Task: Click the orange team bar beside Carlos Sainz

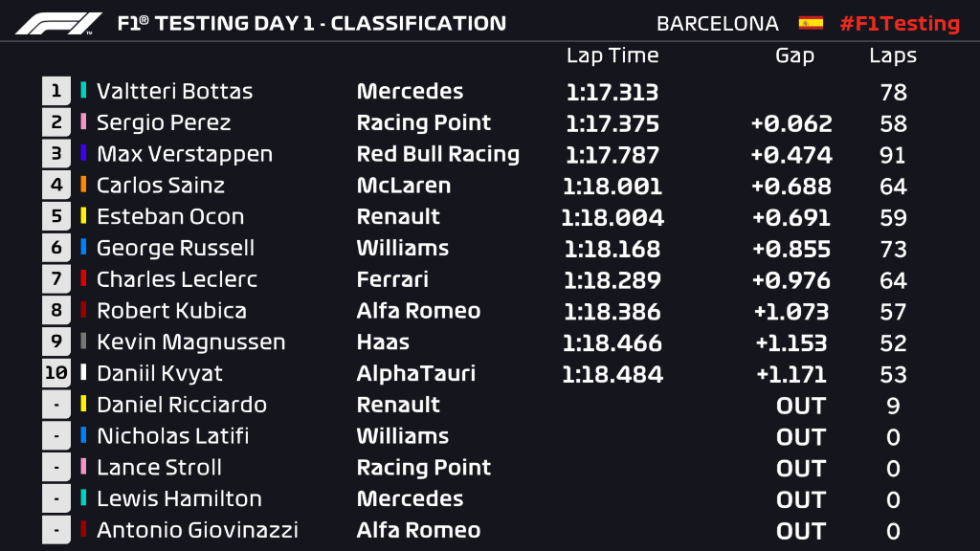Action: click(x=84, y=186)
